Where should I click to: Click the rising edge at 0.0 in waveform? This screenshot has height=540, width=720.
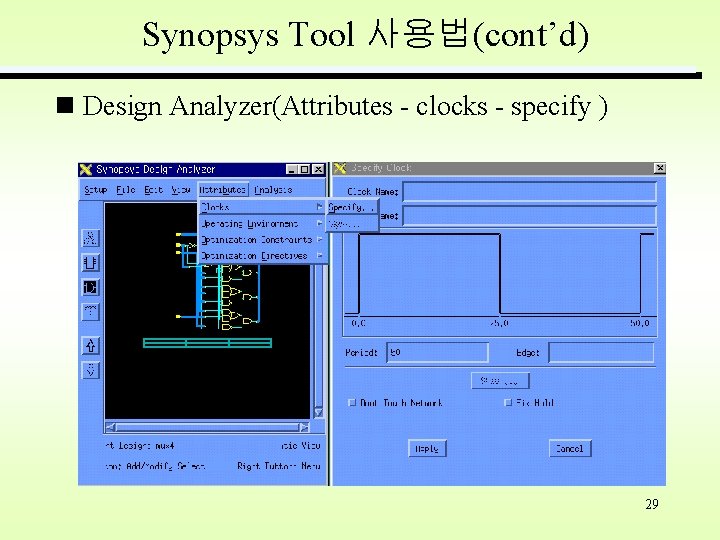[359, 274]
